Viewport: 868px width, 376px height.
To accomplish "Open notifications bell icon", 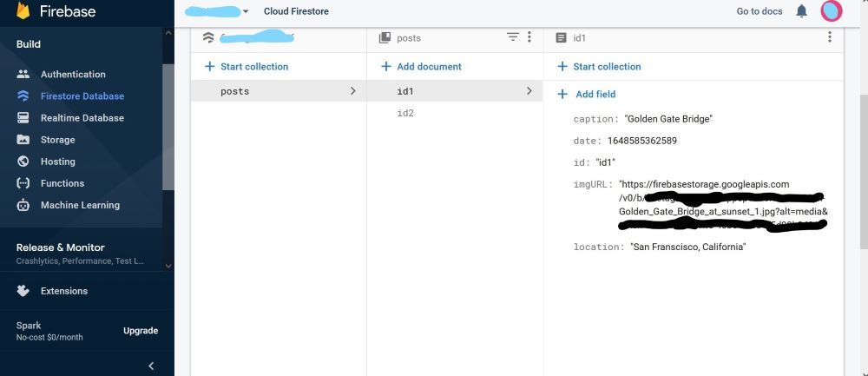I will tap(802, 11).
